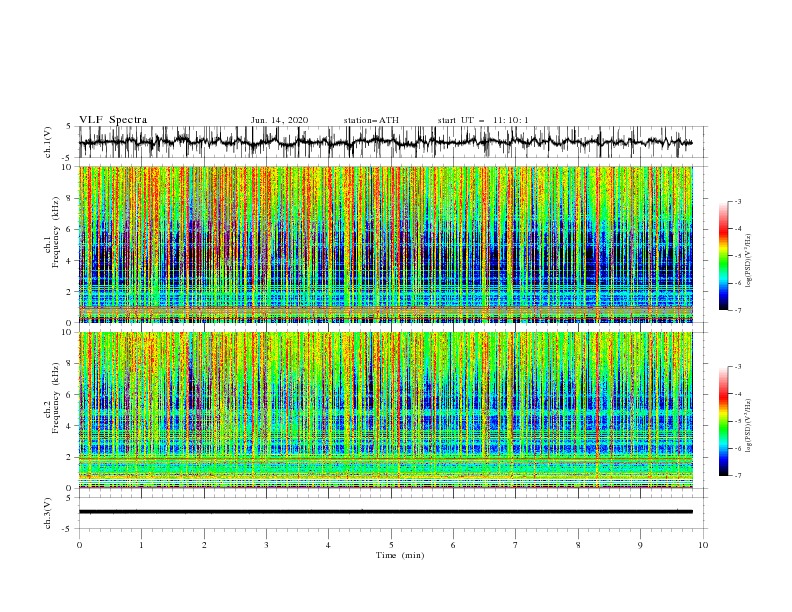Screen dimensions: 792x612
Task: Click the "station=ATH" label
Action: [371, 120]
